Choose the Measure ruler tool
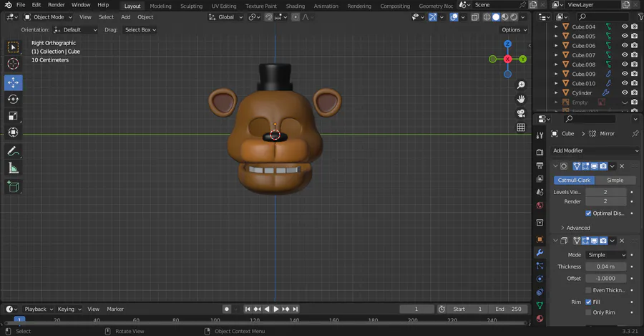This screenshot has width=644, height=336. [13, 168]
